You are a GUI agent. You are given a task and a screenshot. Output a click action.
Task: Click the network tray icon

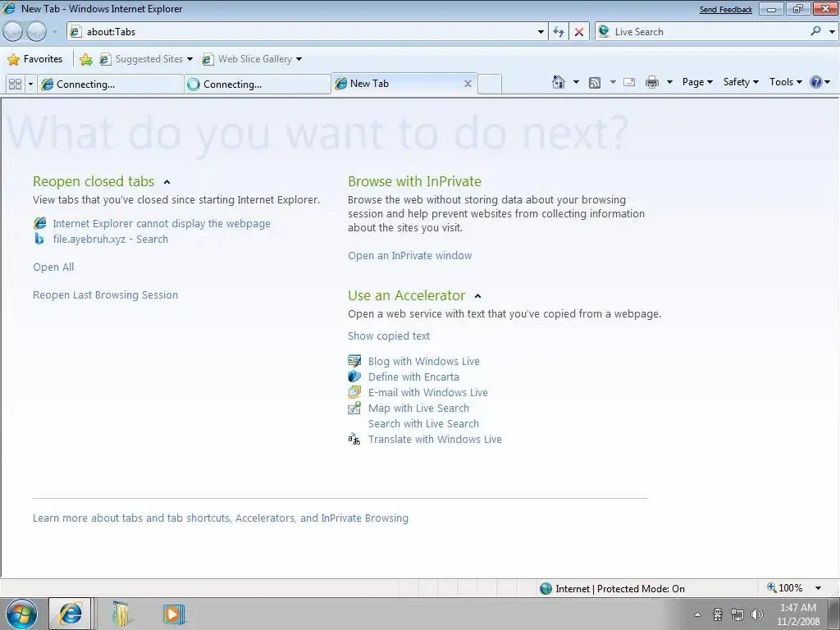pyautogui.click(x=737, y=614)
